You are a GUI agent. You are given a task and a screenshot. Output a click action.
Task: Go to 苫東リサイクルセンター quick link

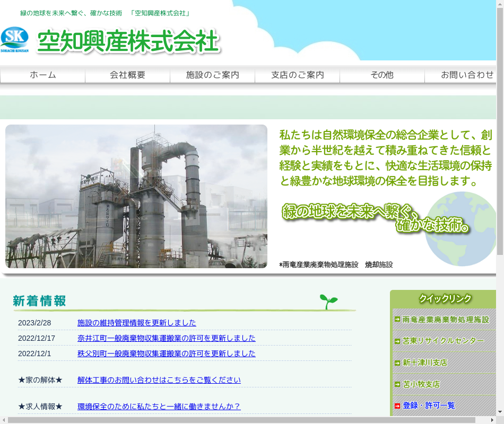[443, 341]
